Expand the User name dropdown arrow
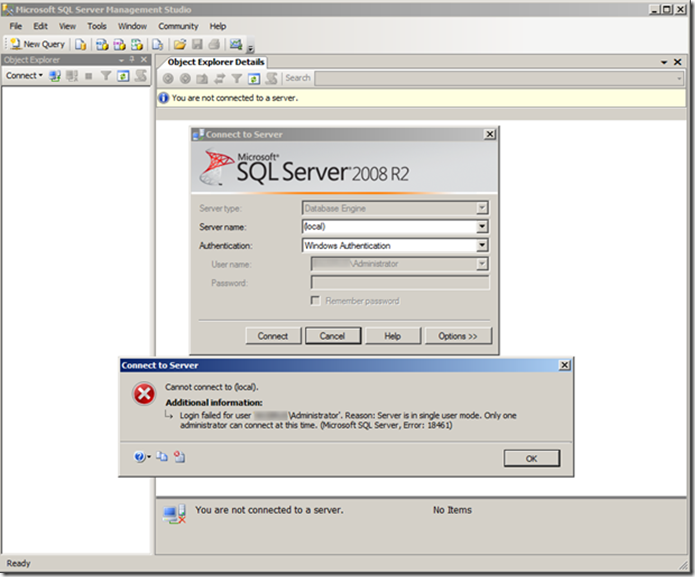This screenshot has width=695, height=577. [x=482, y=264]
